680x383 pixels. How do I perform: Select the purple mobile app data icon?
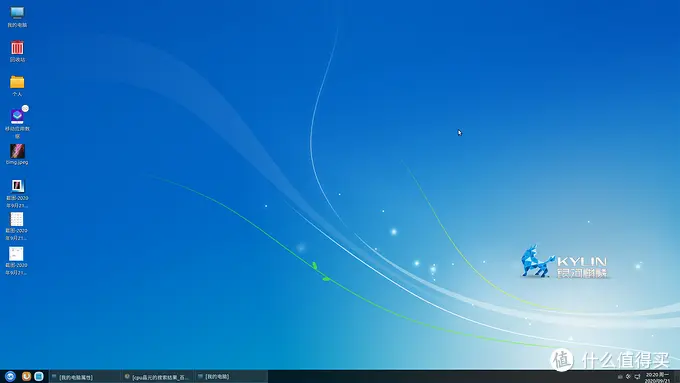[17, 122]
